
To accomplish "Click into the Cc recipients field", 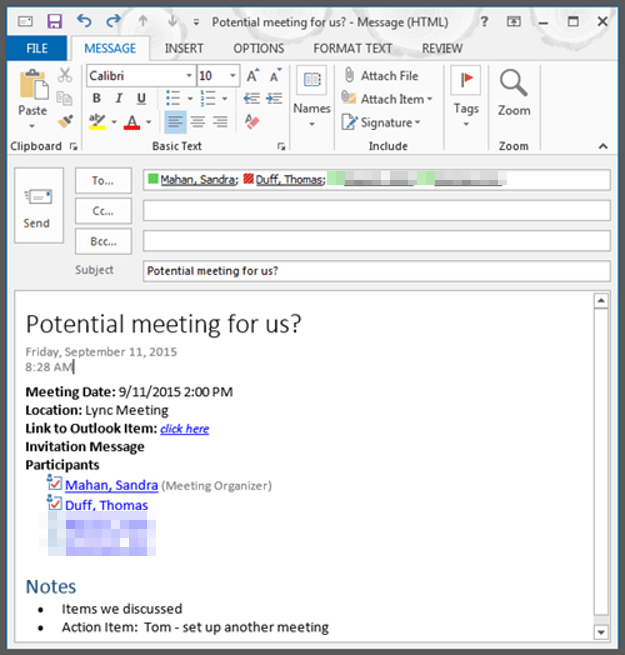I will click(x=376, y=211).
